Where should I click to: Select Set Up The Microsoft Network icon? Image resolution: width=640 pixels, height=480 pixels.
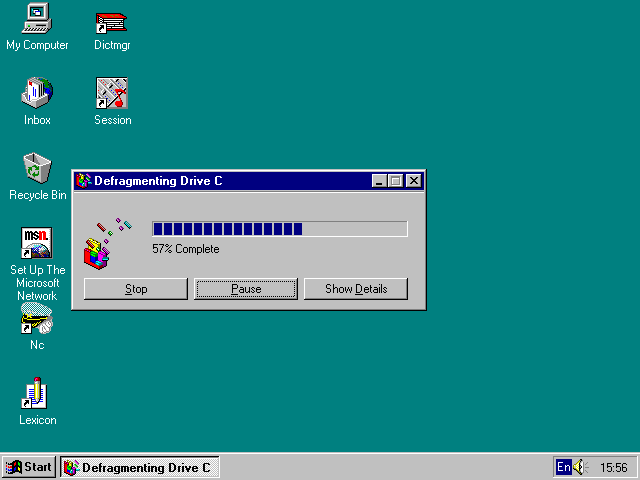click(x=37, y=243)
